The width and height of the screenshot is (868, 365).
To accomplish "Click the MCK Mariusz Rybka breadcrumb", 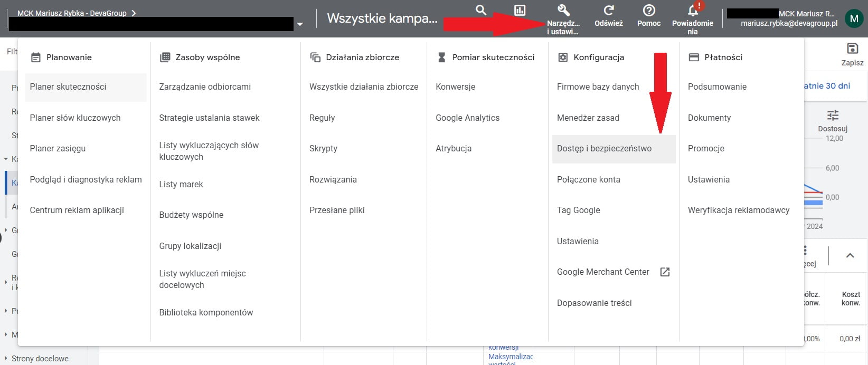I will (72, 13).
